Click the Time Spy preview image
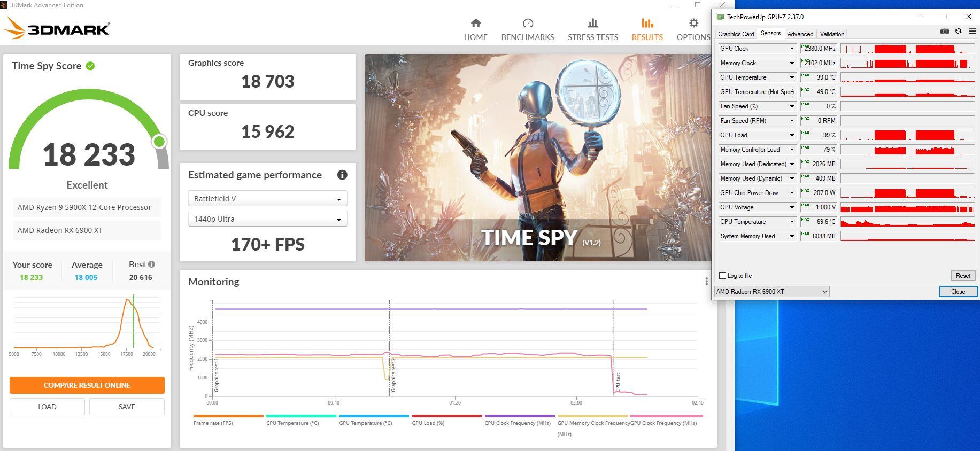The height and width of the screenshot is (451, 980). click(x=537, y=158)
